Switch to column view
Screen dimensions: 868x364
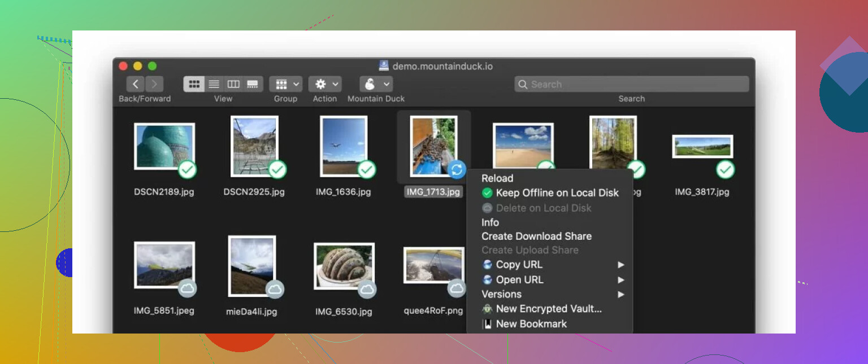(233, 84)
